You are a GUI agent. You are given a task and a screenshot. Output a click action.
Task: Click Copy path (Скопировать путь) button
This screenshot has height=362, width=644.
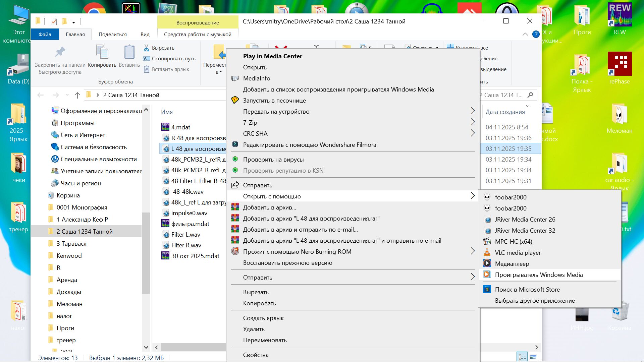pos(173,58)
